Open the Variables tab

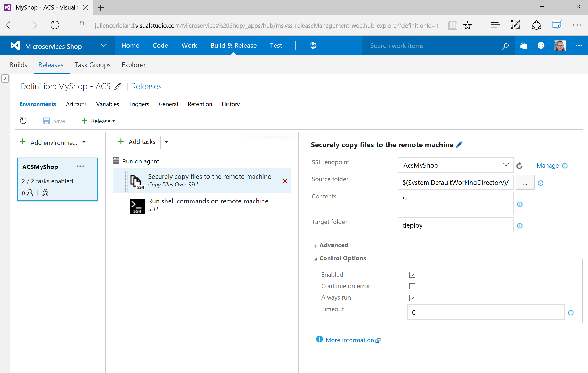click(108, 104)
